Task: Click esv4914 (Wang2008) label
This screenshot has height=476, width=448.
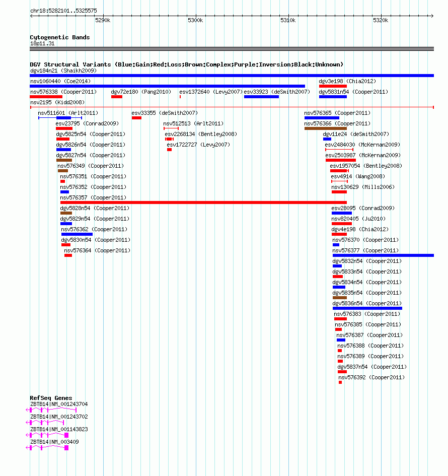Action: [358, 177]
